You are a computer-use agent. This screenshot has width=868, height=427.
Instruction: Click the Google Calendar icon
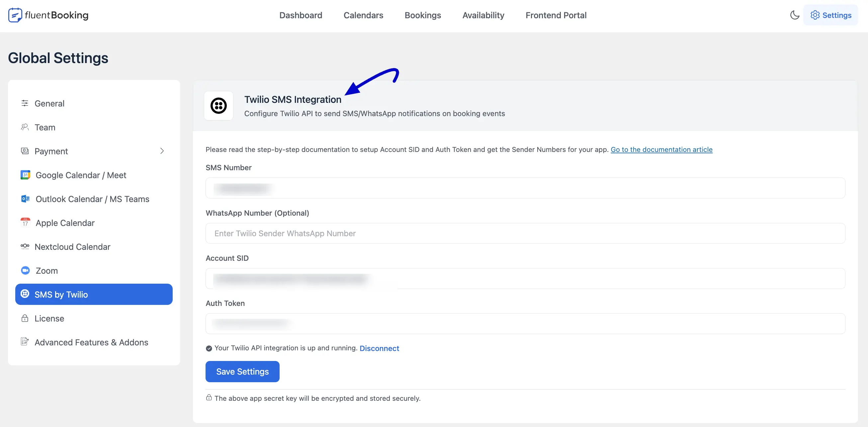(x=25, y=175)
